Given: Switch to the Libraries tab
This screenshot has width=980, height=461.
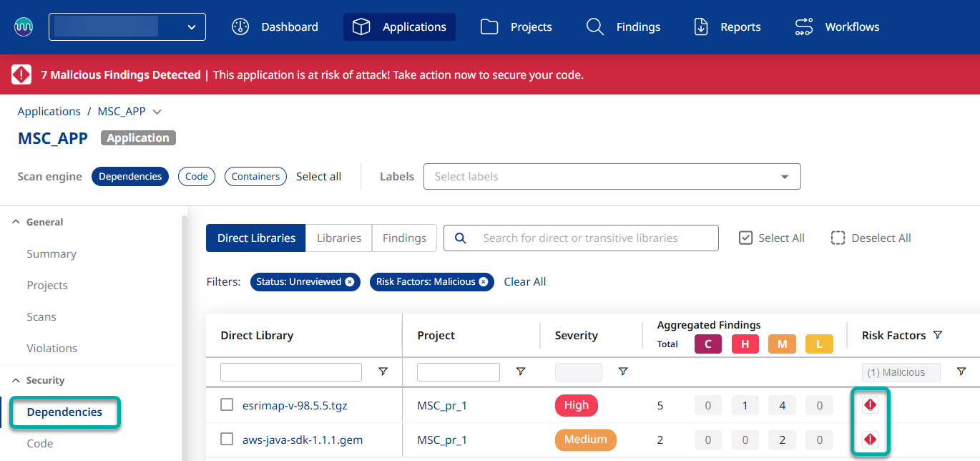Looking at the screenshot, I should pyautogui.click(x=338, y=238).
